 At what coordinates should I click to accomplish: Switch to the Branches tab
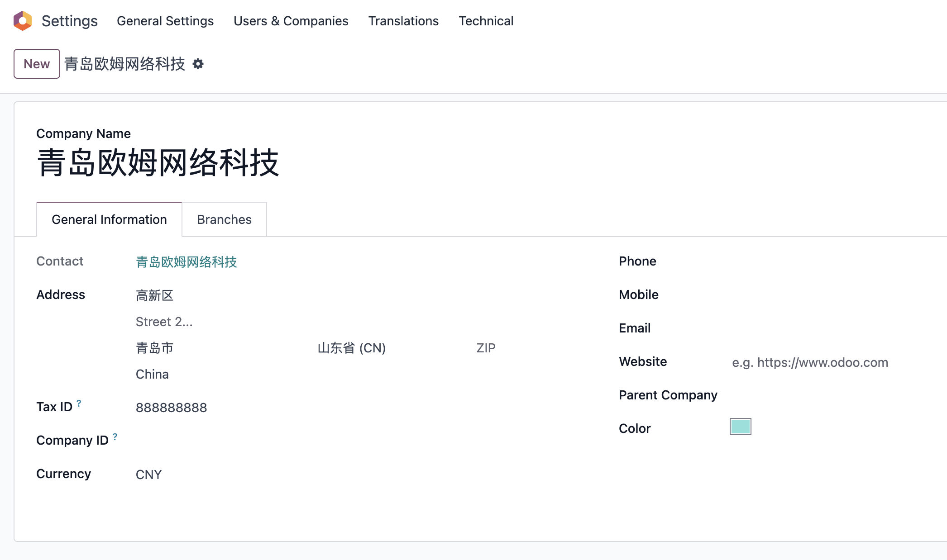coord(225,219)
